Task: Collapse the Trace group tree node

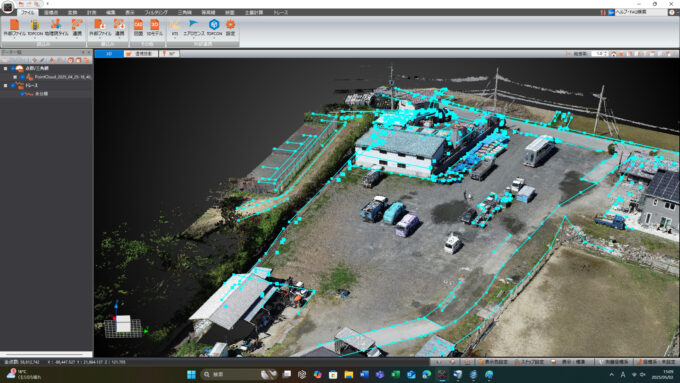Action: [6, 85]
